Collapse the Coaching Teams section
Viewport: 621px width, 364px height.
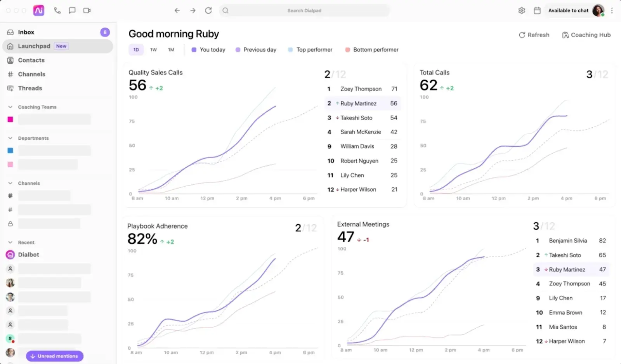pyautogui.click(x=10, y=107)
